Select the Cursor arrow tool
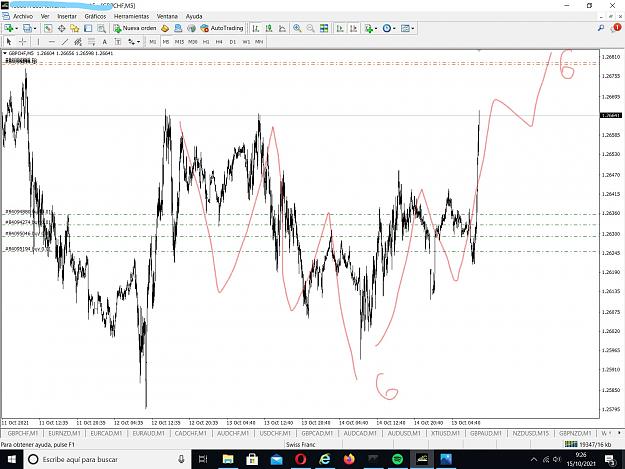This screenshot has width=625, height=469. point(9,42)
